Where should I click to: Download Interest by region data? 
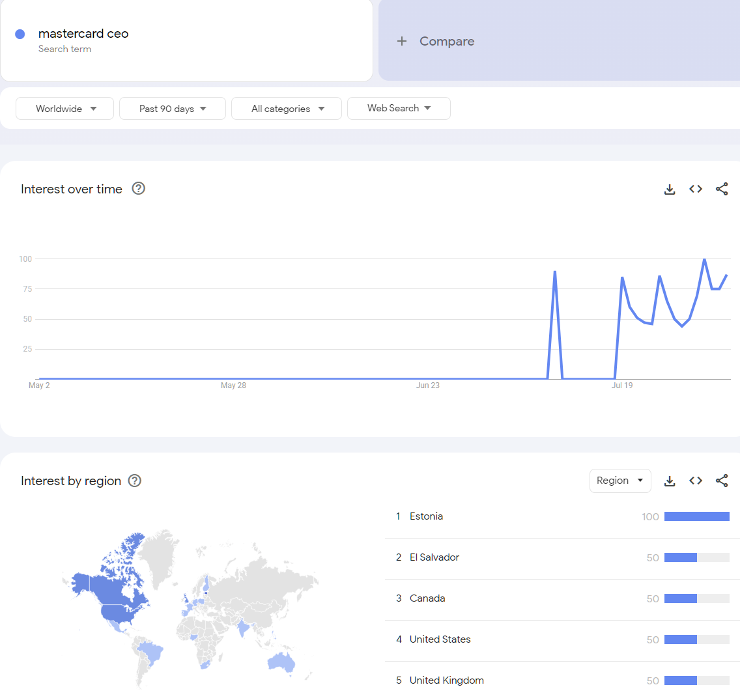point(669,481)
